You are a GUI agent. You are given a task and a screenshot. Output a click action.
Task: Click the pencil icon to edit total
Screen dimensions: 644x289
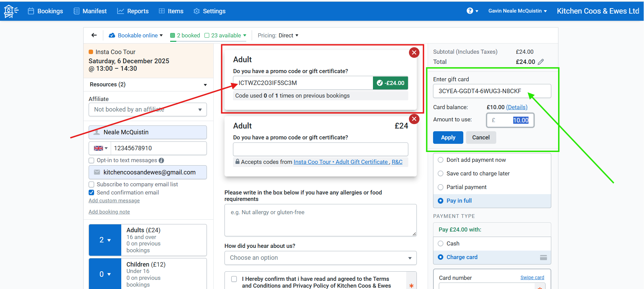[541, 62]
